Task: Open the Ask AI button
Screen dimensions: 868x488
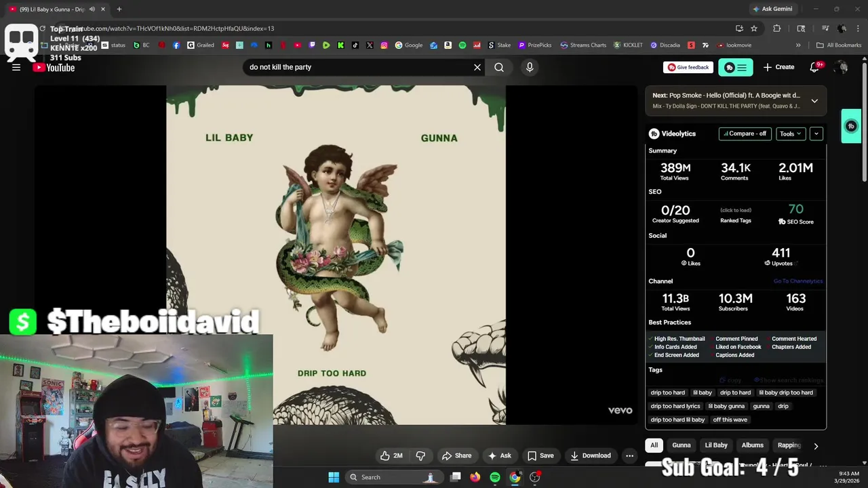Action: [x=499, y=455]
